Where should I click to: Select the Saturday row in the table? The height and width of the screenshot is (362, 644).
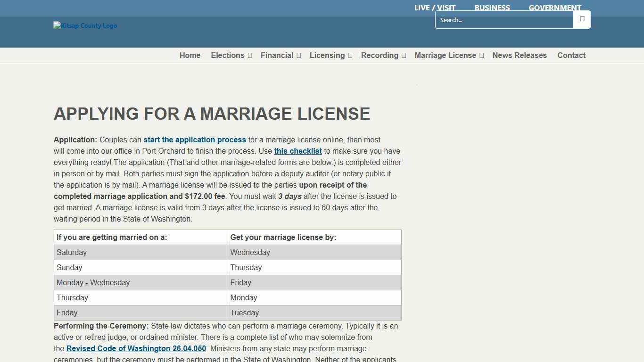(72, 252)
